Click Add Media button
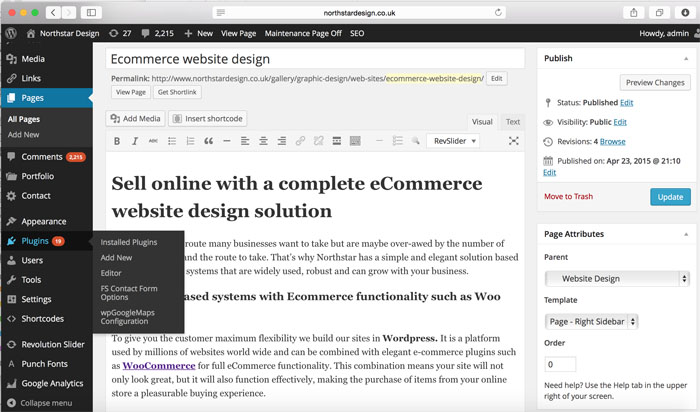Image resolution: width=700 pixels, height=412 pixels. point(135,119)
